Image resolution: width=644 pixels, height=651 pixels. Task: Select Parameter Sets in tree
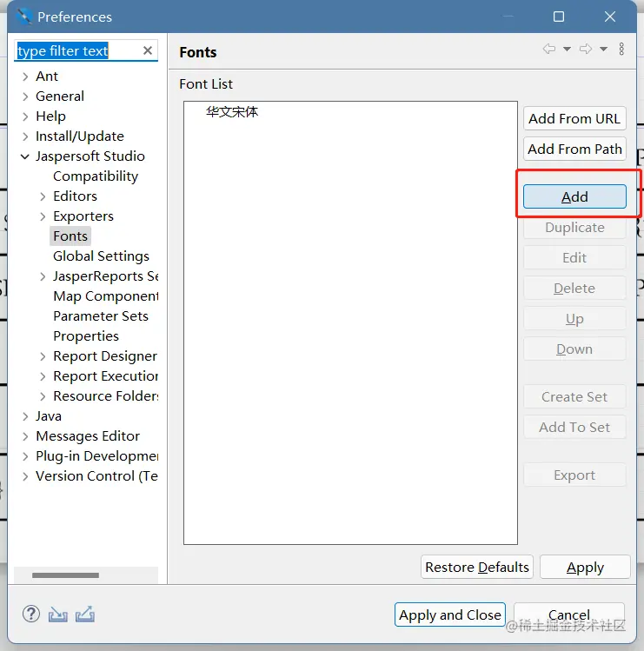[x=101, y=316]
